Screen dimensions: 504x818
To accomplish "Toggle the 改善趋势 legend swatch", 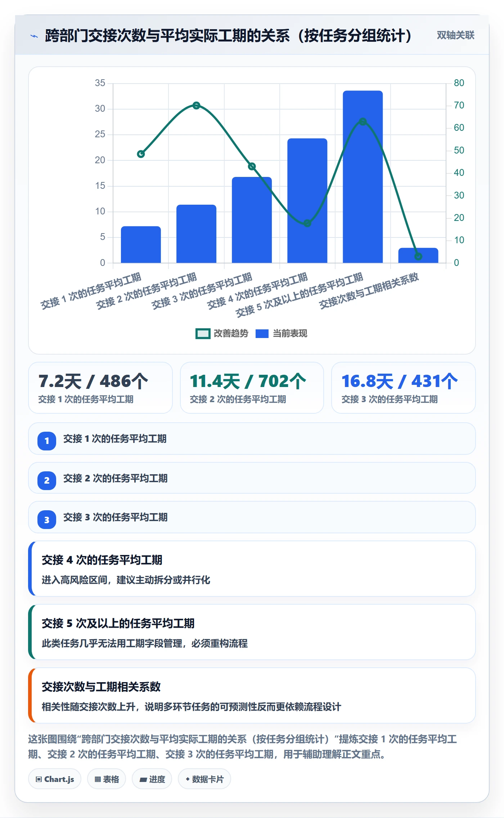I will [203, 334].
